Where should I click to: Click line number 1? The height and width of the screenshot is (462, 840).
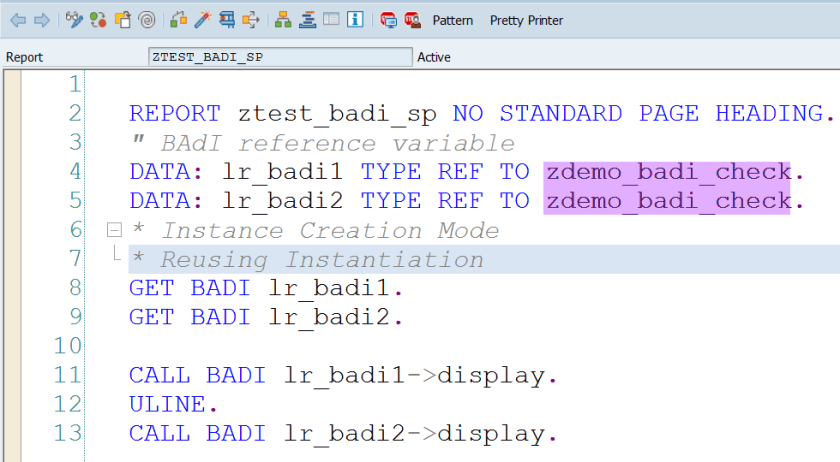pyautogui.click(x=75, y=85)
